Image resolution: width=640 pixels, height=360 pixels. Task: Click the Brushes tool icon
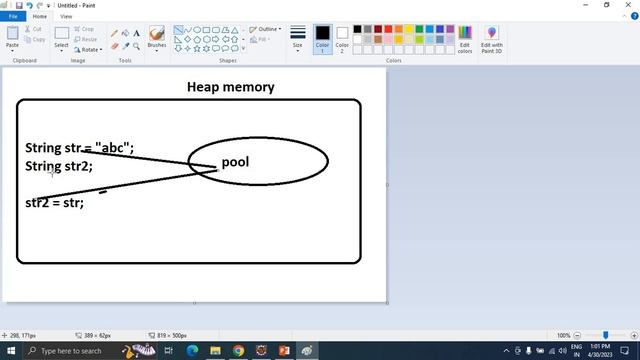click(x=157, y=33)
